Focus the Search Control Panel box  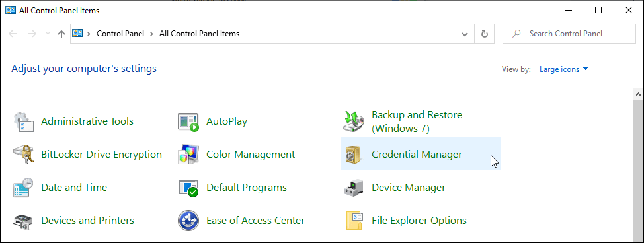tap(569, 34)
